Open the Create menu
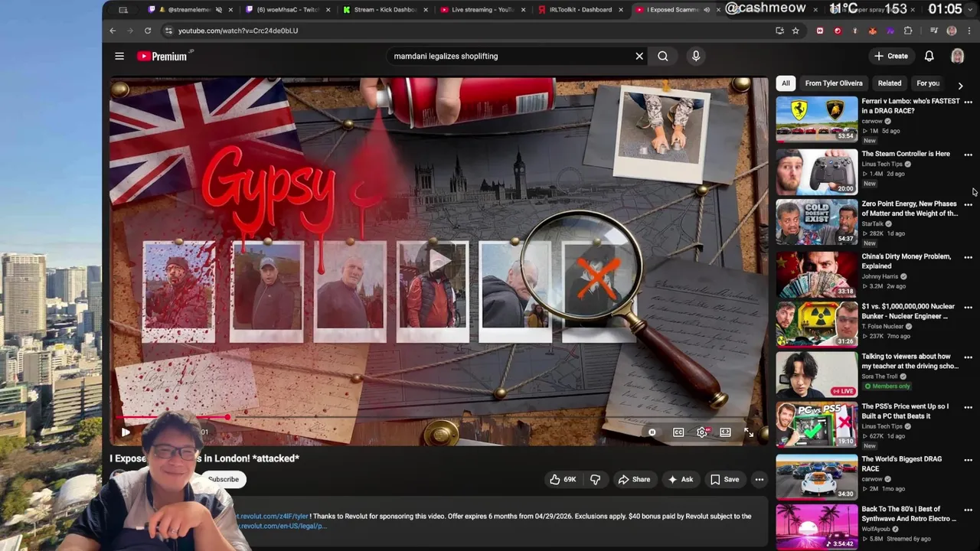 click(891, 56)
